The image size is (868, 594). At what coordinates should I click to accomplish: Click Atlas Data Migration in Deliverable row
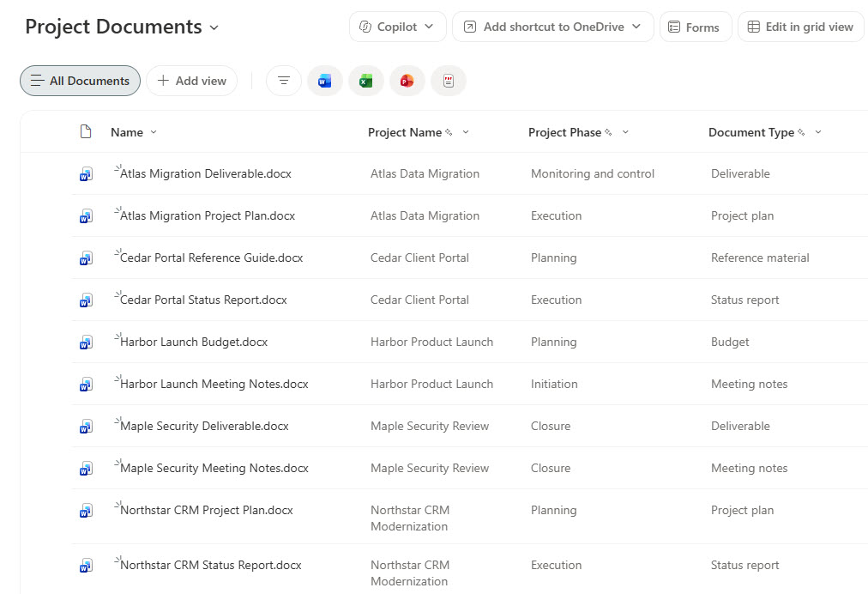click(425, 174)
